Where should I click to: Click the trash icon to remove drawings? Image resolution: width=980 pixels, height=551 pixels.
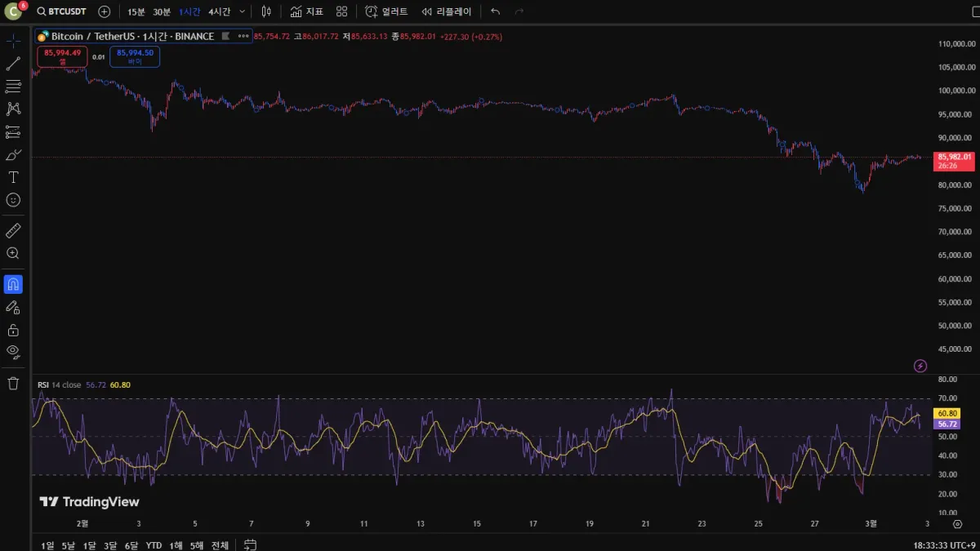pyautogui.click(x=13, y=383)
